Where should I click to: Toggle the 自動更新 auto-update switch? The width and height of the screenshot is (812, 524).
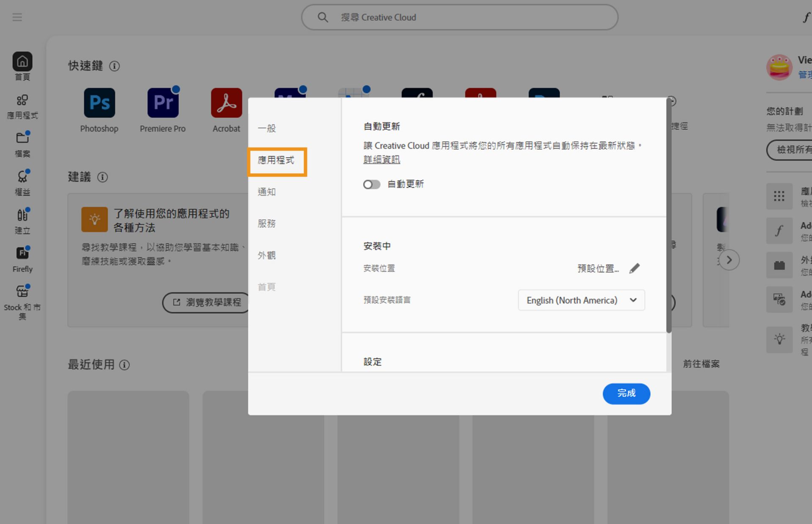click(372, 184)
